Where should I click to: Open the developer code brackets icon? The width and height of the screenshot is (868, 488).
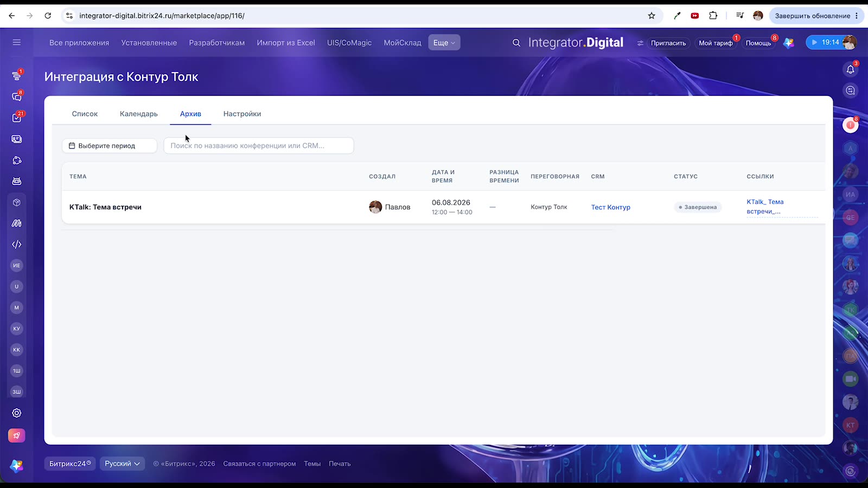(x=17, y=245)
